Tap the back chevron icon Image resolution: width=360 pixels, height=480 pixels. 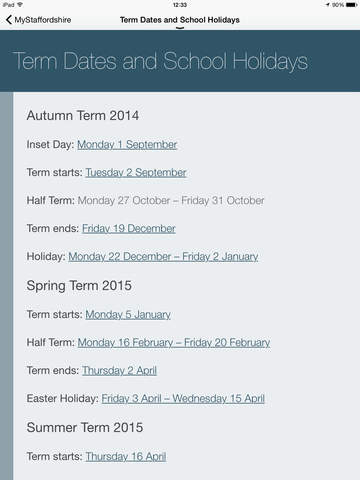tap(9, 20)
